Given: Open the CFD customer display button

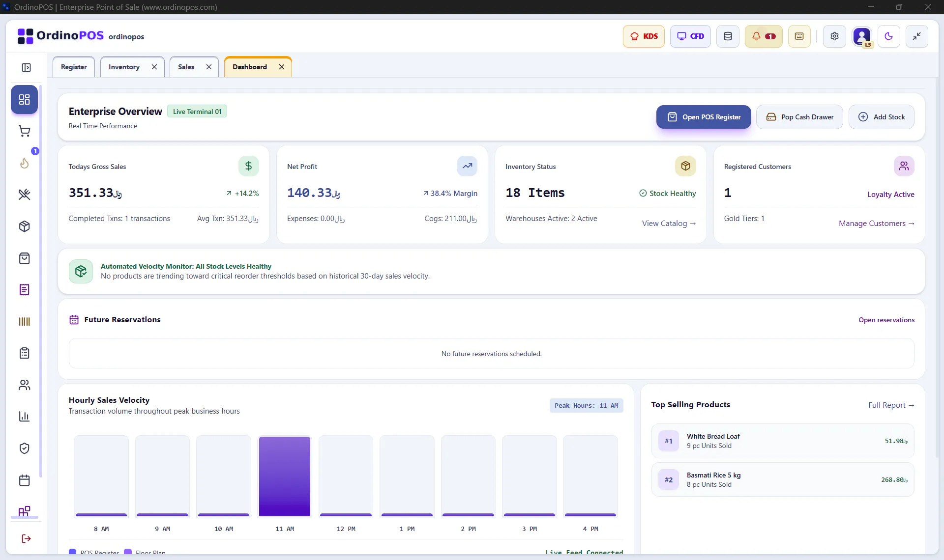Looking at the screenshot, I should tap(690, 36).
